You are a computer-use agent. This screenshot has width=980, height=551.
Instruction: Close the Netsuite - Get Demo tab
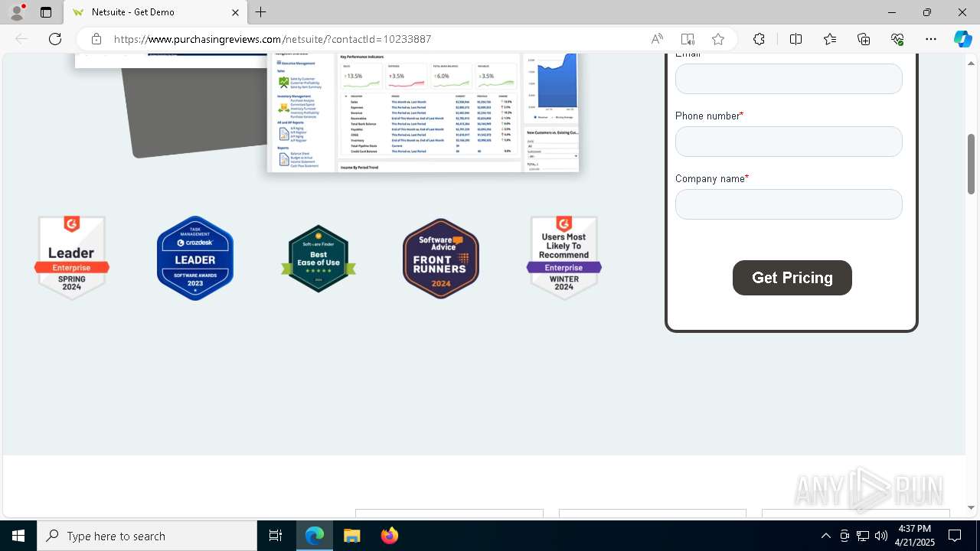click(x=236, y=12)
